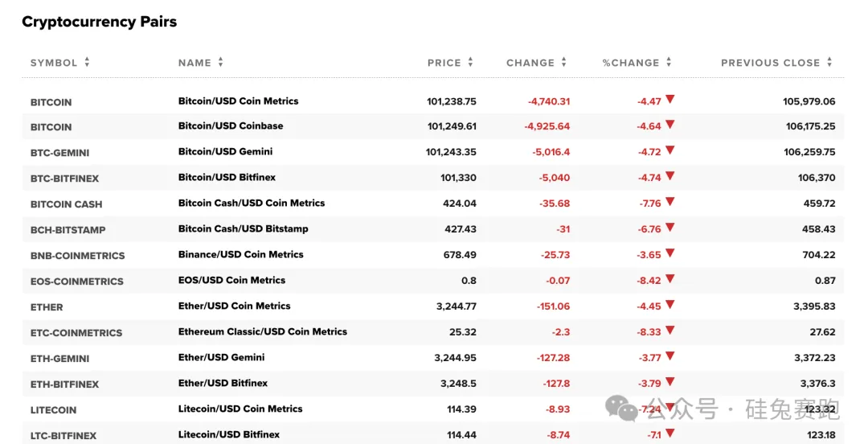The width and height of the screenshot is (868, 444).
Task: Open the BTC-GEMINI symbol link
Action: click(59, 153)
